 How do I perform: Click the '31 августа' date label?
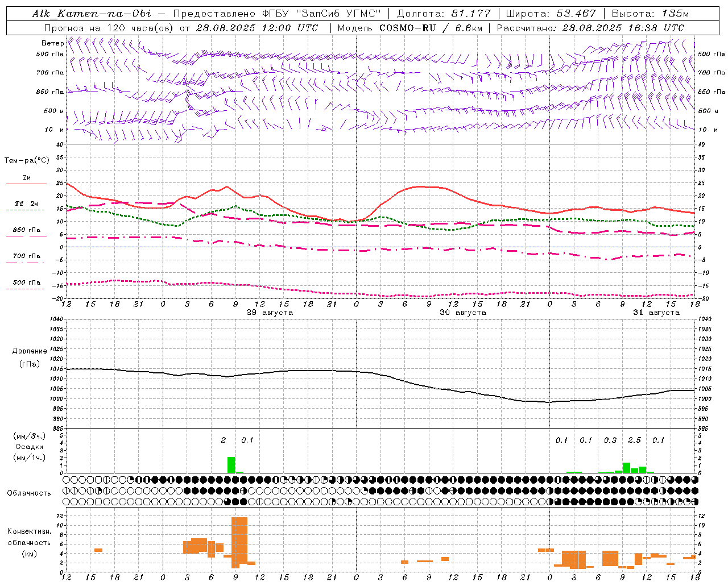[x=656, y=313]
